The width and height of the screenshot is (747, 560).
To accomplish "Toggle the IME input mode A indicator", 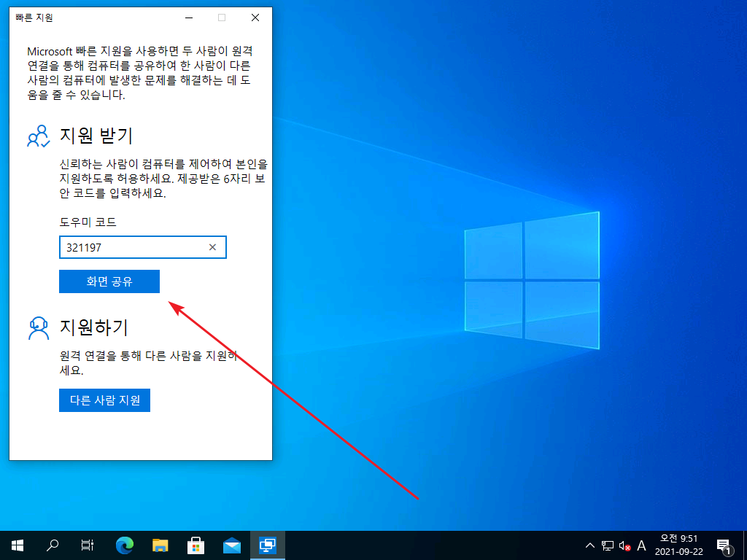I will (641, 545).
